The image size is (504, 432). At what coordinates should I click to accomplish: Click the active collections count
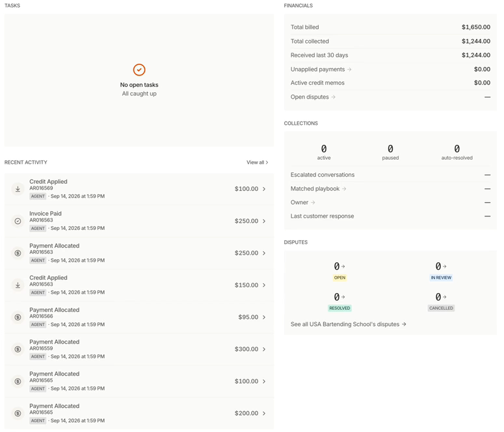click(324, 149)
